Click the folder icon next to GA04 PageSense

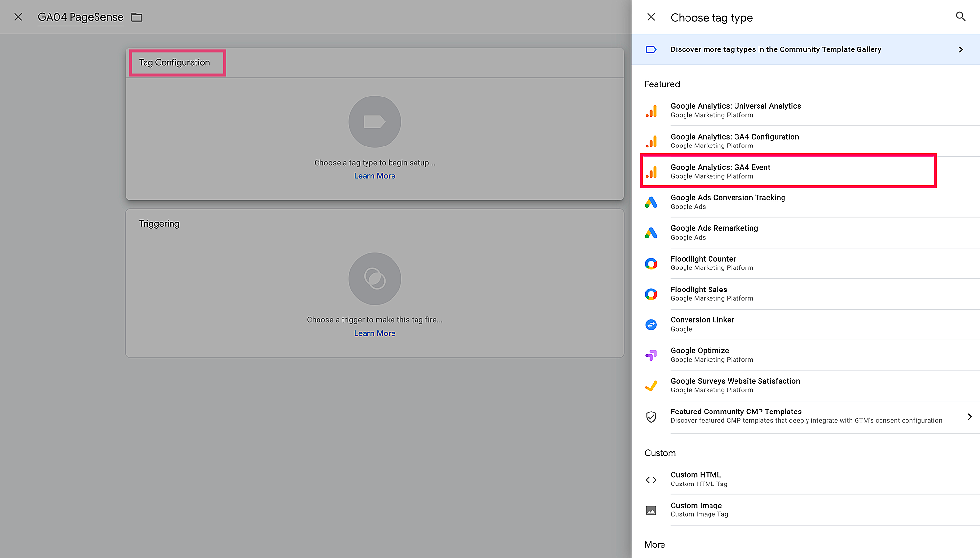click(137, 17)
